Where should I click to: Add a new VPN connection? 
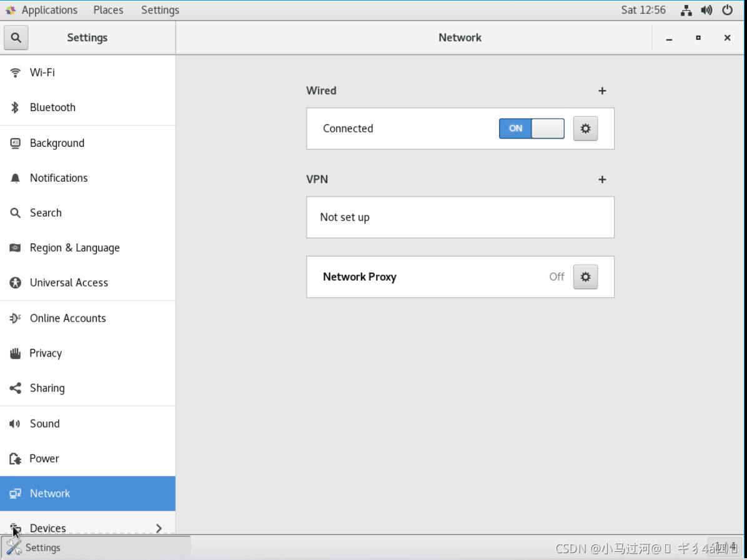602,180
